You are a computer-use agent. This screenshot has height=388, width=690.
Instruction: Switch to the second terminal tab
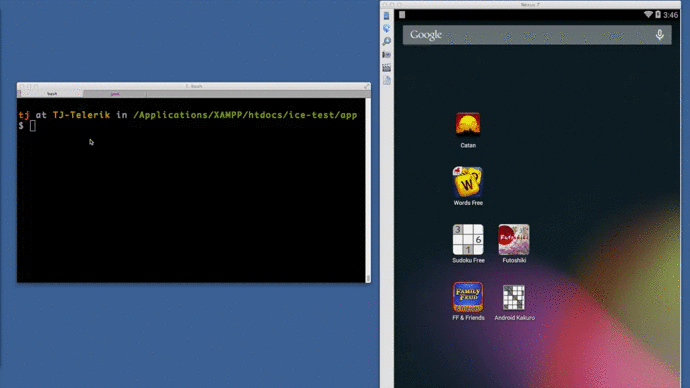click(x=115, y=94)
